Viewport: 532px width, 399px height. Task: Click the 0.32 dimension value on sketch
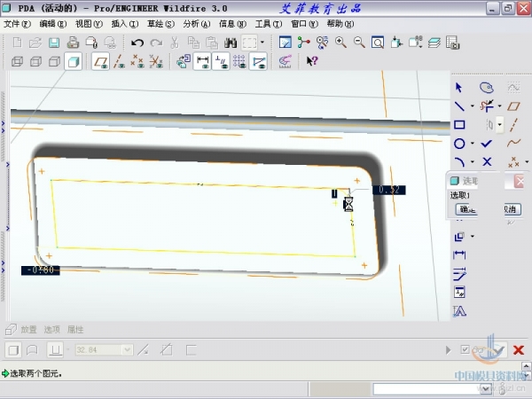[x=390, y=190]
